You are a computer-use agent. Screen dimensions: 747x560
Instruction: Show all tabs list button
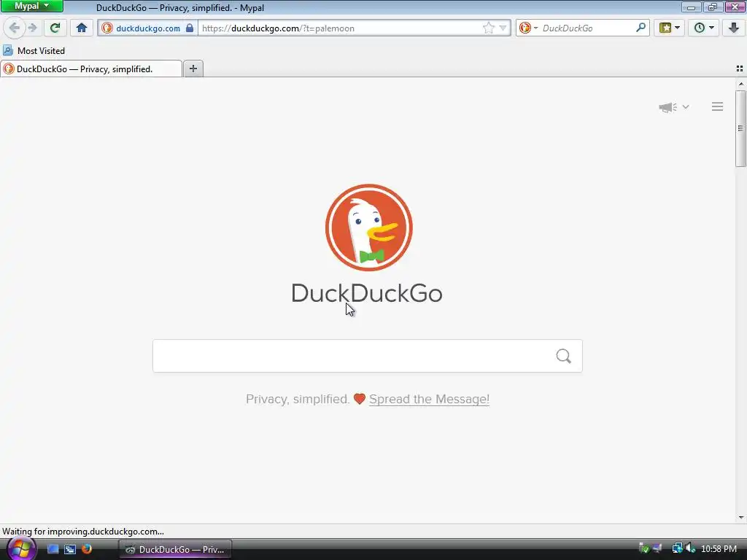click(740, 69)
